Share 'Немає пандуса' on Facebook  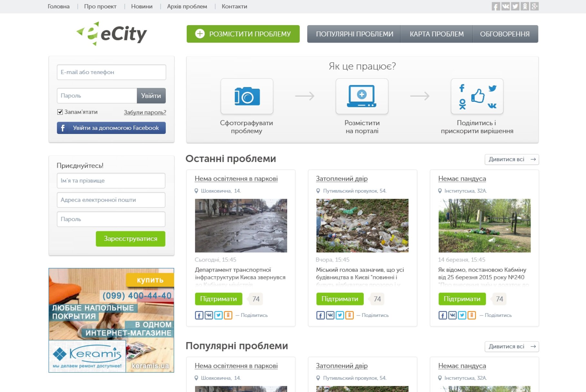(443, 315)
